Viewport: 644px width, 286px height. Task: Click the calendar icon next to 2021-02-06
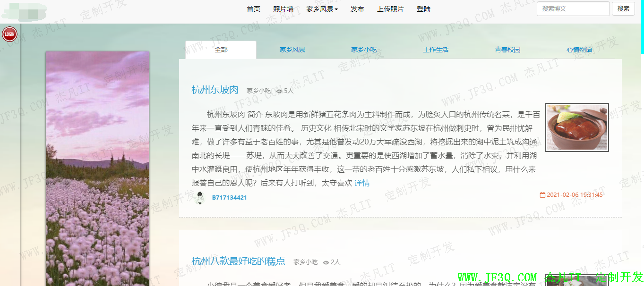[542, 195]
